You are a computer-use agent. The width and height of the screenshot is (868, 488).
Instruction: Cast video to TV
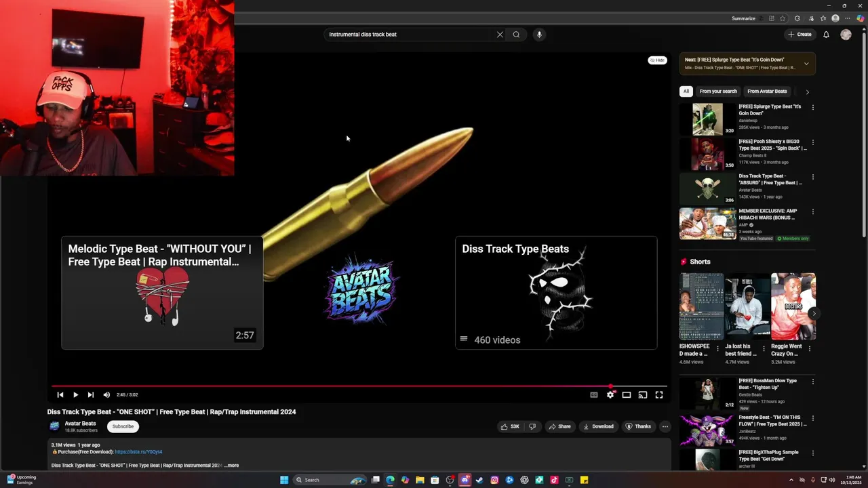click(x=643, y=394)
